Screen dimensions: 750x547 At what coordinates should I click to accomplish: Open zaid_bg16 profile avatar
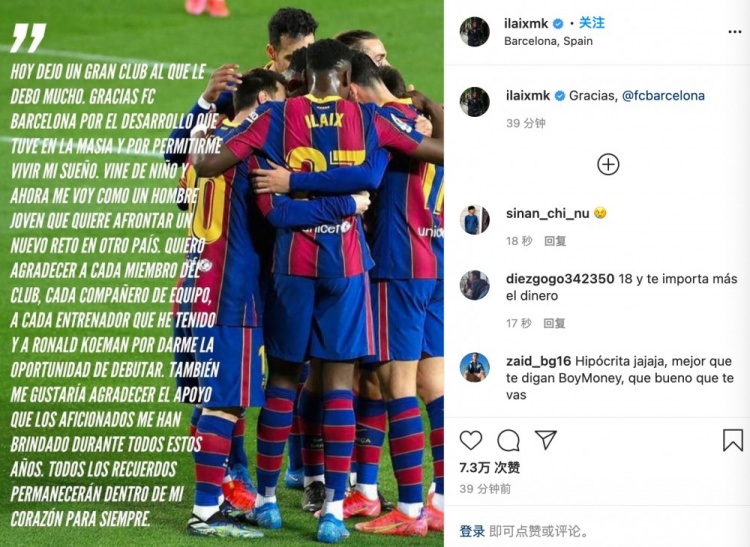(x=474, y=368)
